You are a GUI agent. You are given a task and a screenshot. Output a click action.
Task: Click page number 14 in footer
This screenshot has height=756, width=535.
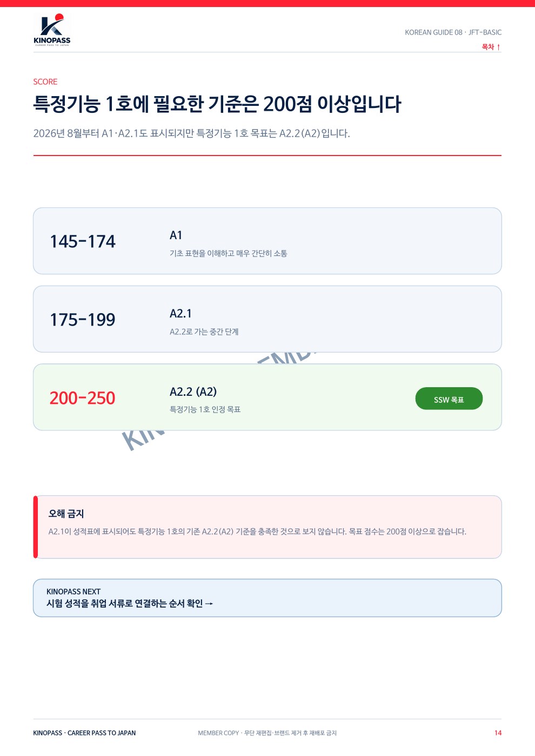pos(498,733)
